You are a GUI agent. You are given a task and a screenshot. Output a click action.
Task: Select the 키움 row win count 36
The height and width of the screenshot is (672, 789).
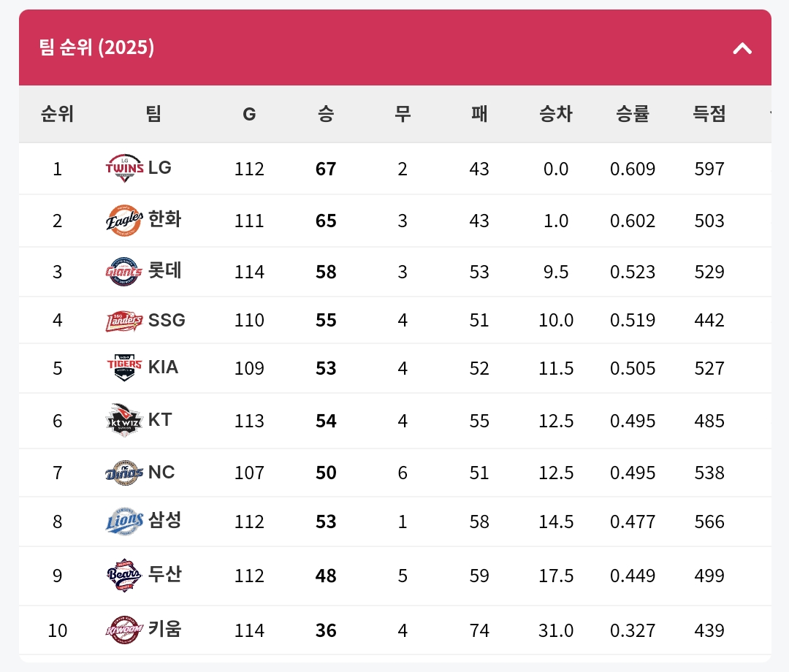pos(326,630)
